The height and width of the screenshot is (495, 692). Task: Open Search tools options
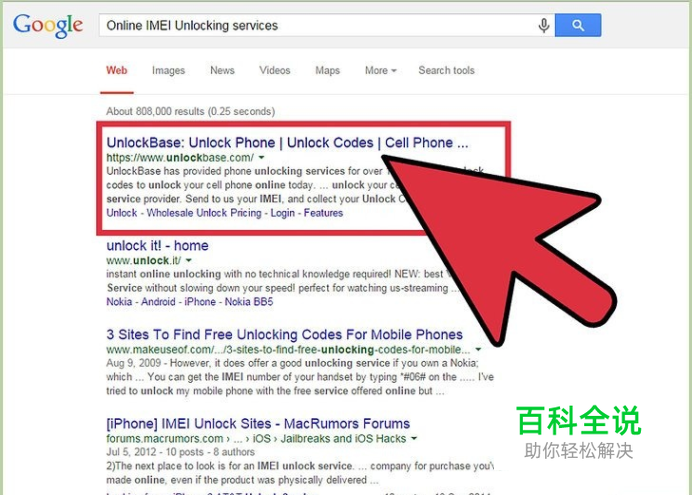[x=446, y=71]
